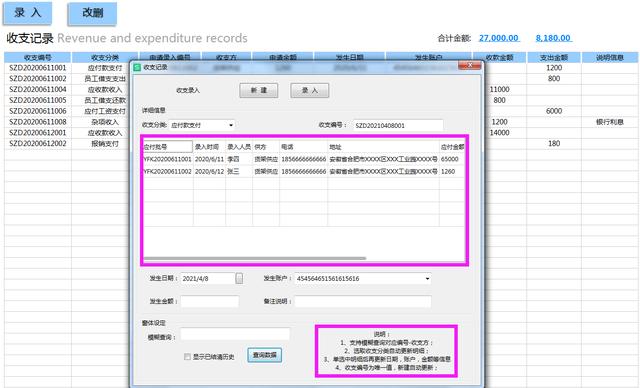Viewport: 640px width, 388px height.
Task: Click the 录入人员 column header
Action: (x=239, y=146)
